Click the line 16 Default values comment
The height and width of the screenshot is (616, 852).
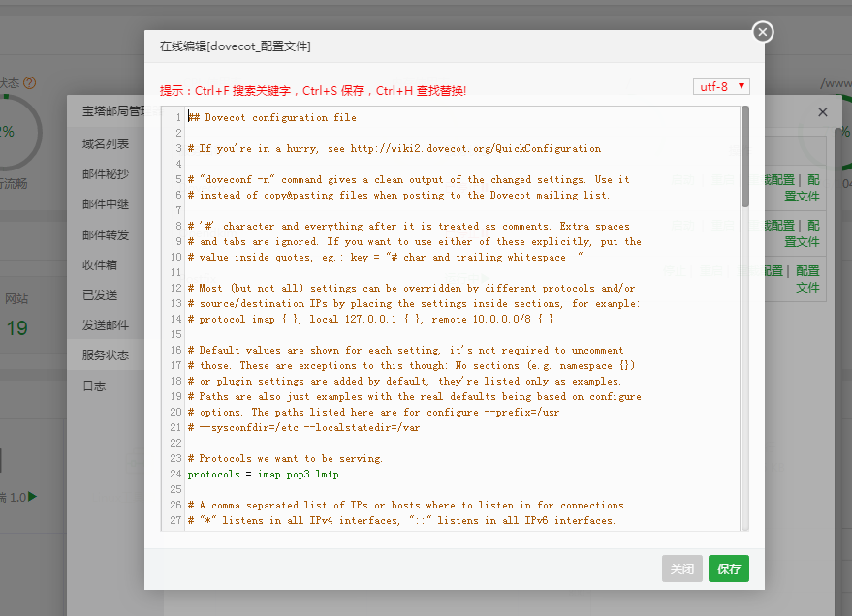(406, 350)
